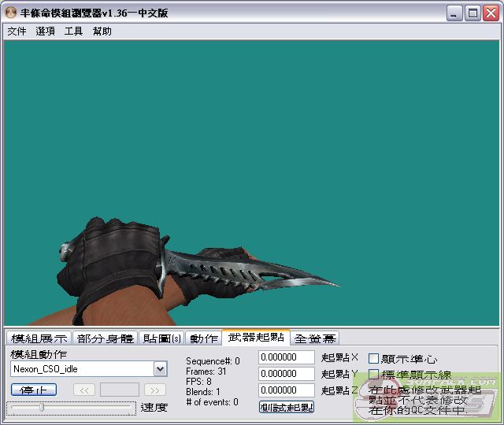Click the 'Blends: 1' info text
The image size is (504, 425).
click(x=203, y=392)
